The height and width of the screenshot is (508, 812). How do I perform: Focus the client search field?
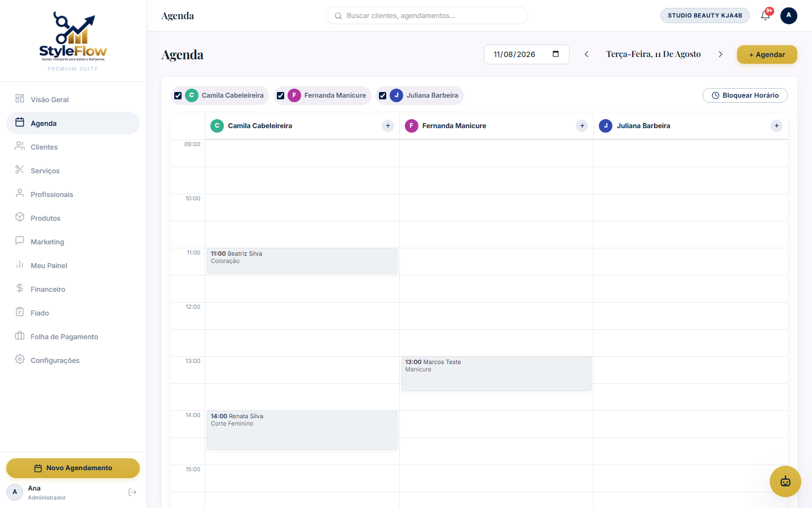point(427,16)
